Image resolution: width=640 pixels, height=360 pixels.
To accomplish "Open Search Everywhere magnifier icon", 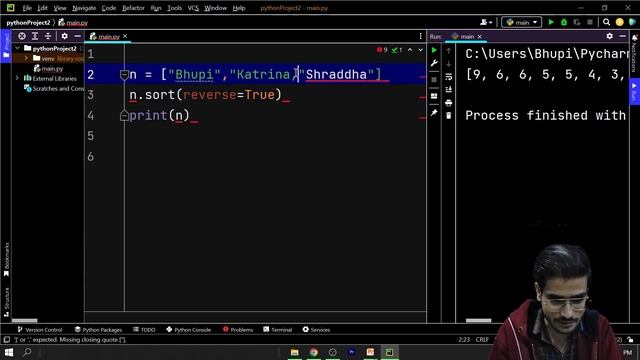I will 607,22.
